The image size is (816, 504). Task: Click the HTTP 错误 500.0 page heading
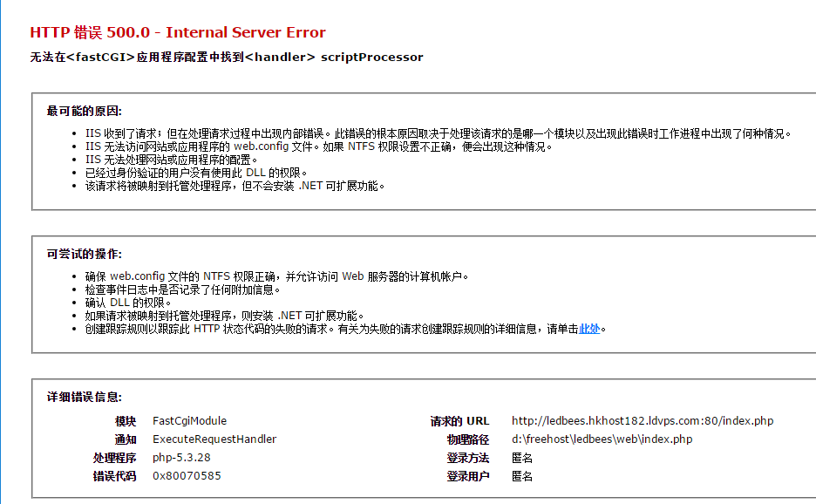click(176, 32)
